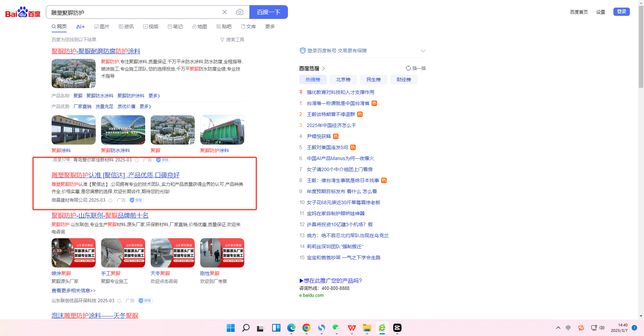644x336 pixels.
Task: Clear the search box with the X icon
Action: (x=225, y=12)
